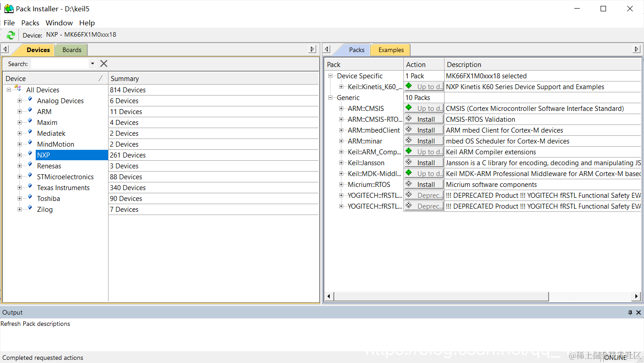Sort by the Device column header
The image size is (644, 363).
pyautogui.click(x=55, y=78)
